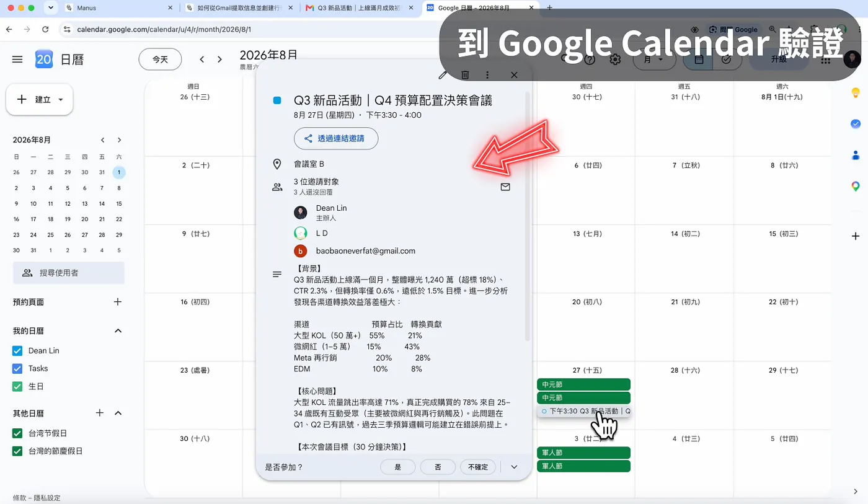
Task: Expand more RSVP options chevron
Action: [514, 467]
